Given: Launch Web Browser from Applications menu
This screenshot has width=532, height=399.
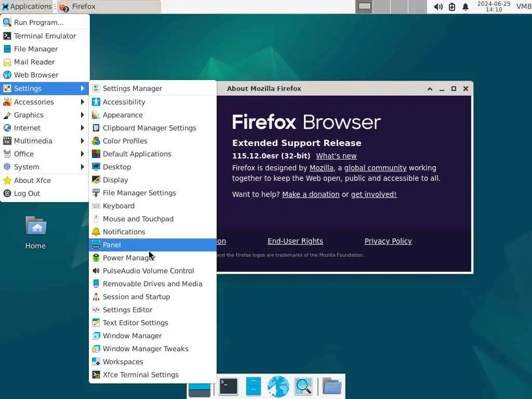Looking at the screenshot, I should point(45,75).
